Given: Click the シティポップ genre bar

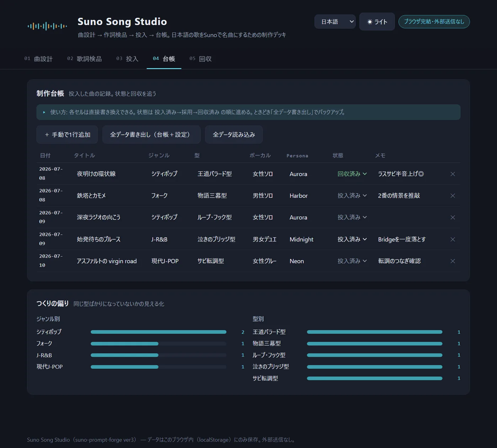Looking at the screenshot, I should point(158,332).
